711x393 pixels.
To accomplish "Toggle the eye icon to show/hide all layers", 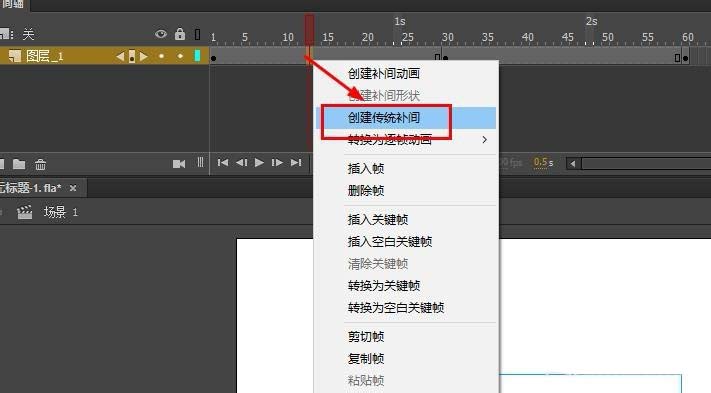I will [161, 34].
